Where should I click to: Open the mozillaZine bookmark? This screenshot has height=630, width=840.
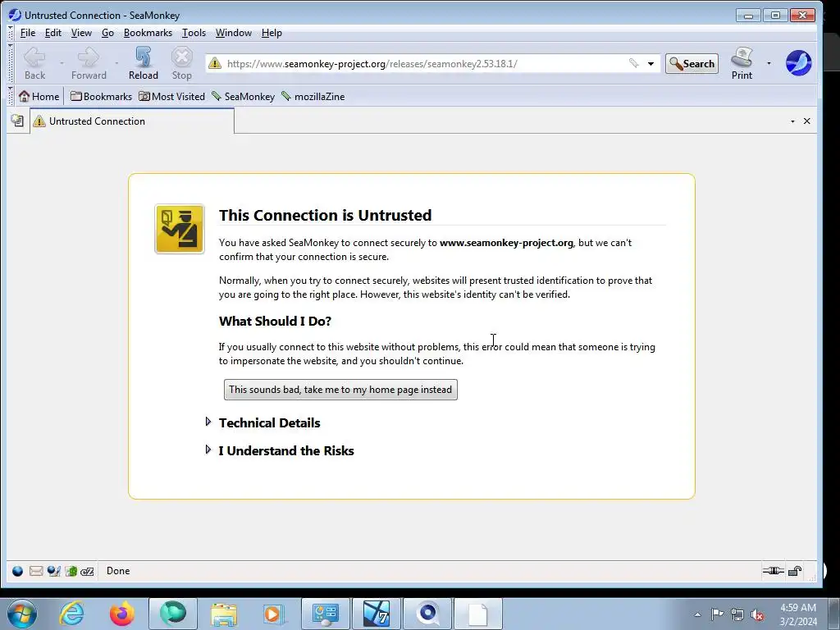coord(313,97)
